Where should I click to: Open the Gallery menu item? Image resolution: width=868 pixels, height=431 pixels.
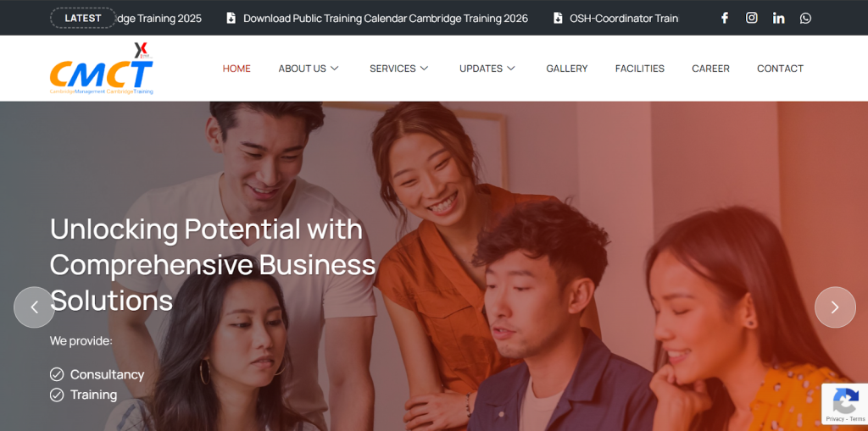coord(567,69)
